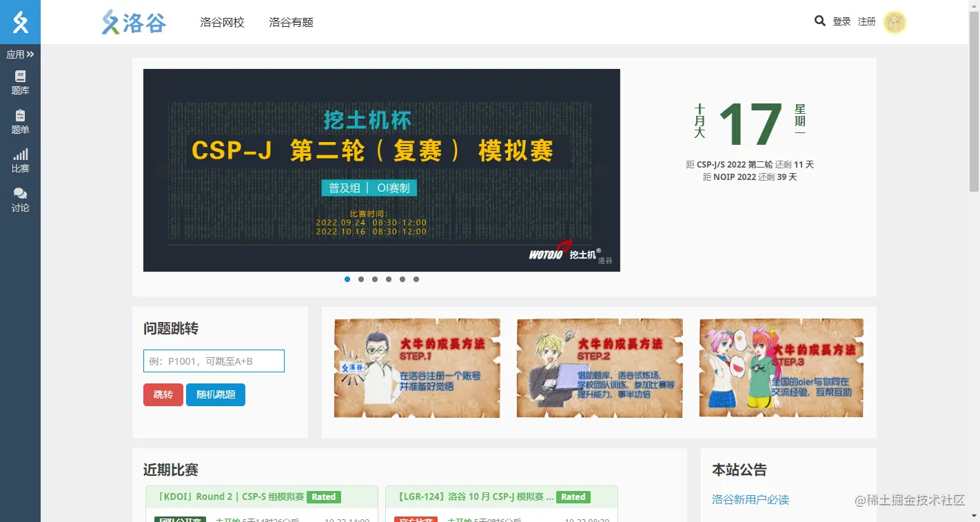Screen dimensions: 980x522
Task: Expand the 应用 sidebar menu
Action: pyautogui.click(x=20, y=54)
